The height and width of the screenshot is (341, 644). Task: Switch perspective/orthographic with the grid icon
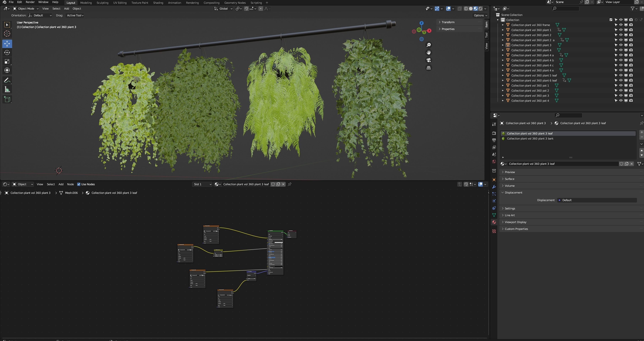click(429, 68)
